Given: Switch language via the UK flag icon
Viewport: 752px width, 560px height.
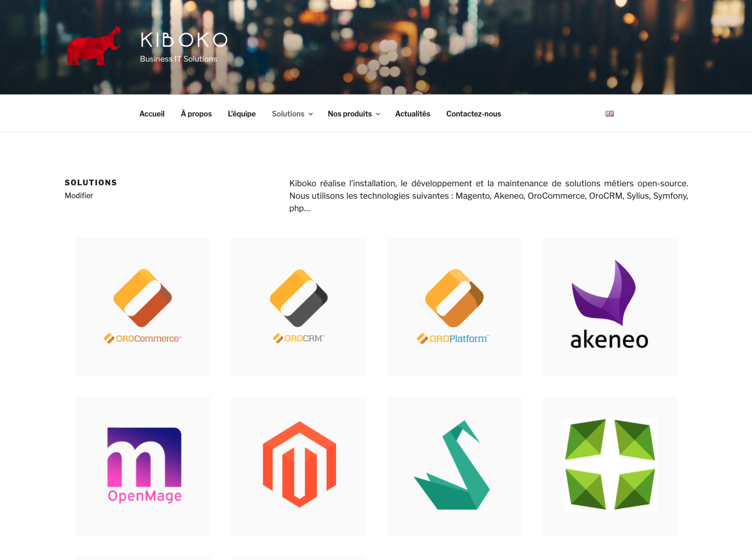Looking at the screenshot, I should click(610, 113).
